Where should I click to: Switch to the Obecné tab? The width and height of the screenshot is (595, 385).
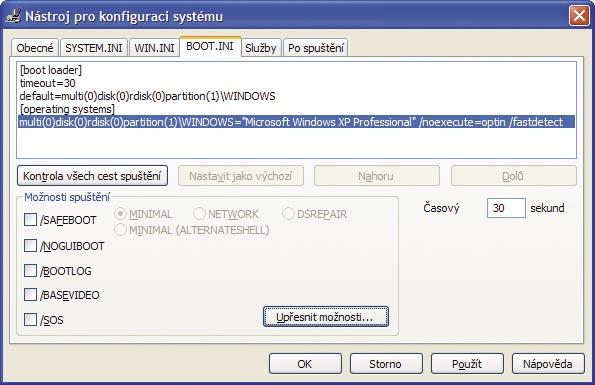pos(35,48)
